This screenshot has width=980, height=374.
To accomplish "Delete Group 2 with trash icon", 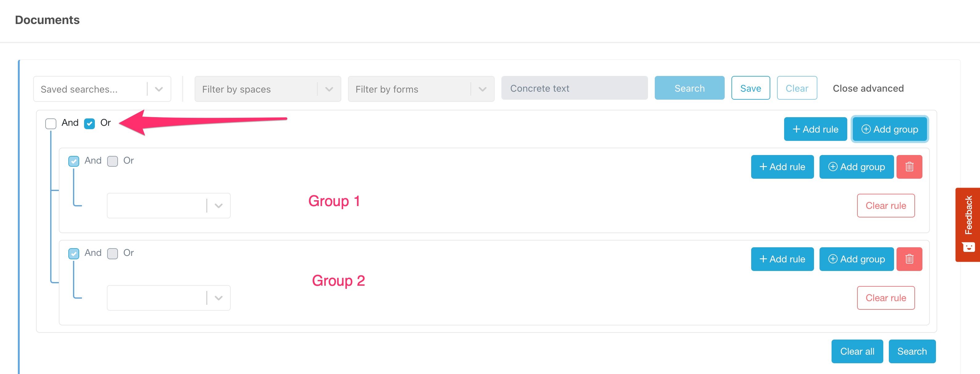I will click(909, 259).
